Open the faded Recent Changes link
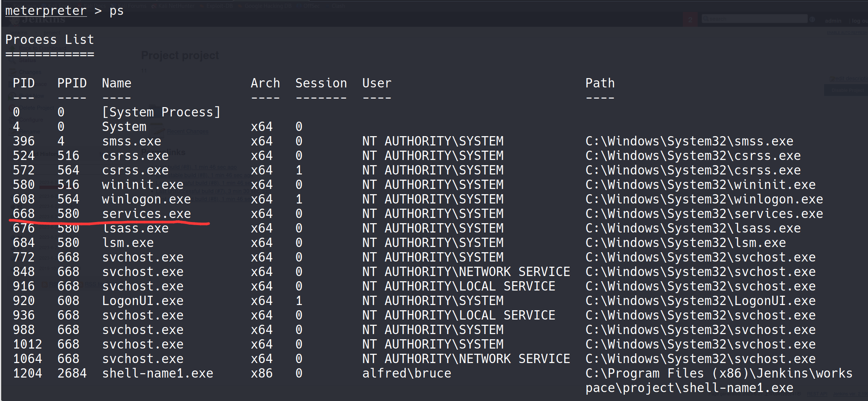The height and width of the screenshot is (401, 868). tap(187, 131)
